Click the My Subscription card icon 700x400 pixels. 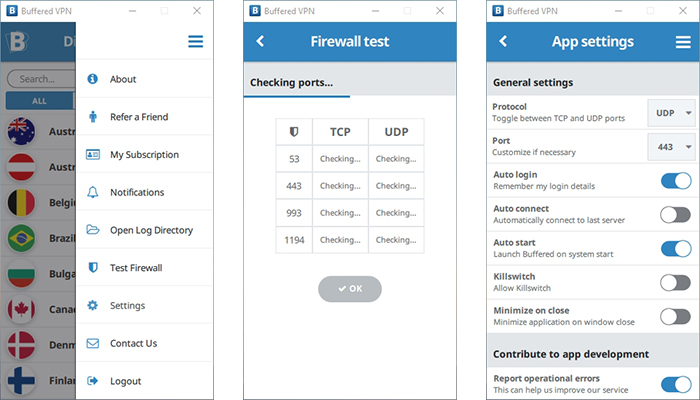pos(92,154)
